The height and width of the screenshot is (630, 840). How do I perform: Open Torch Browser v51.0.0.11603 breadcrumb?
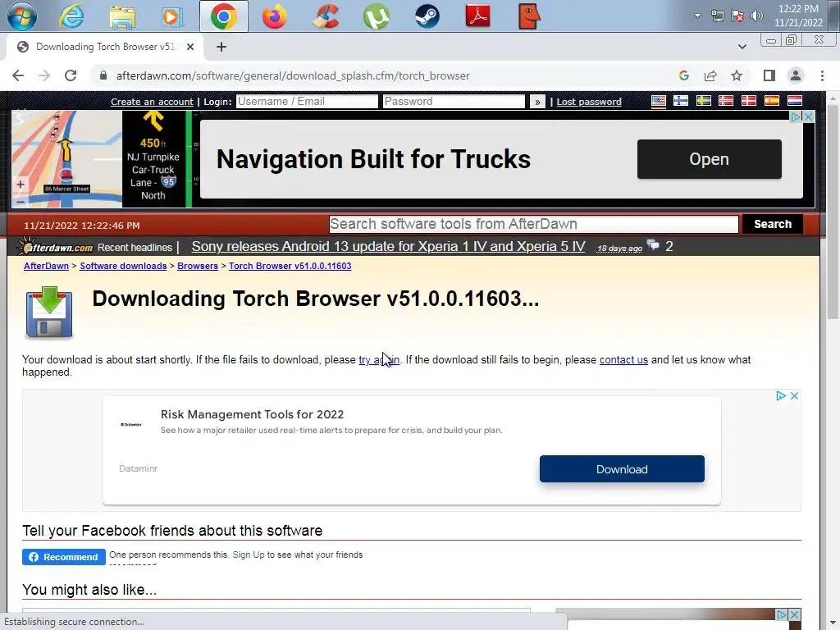click(290, 267)
